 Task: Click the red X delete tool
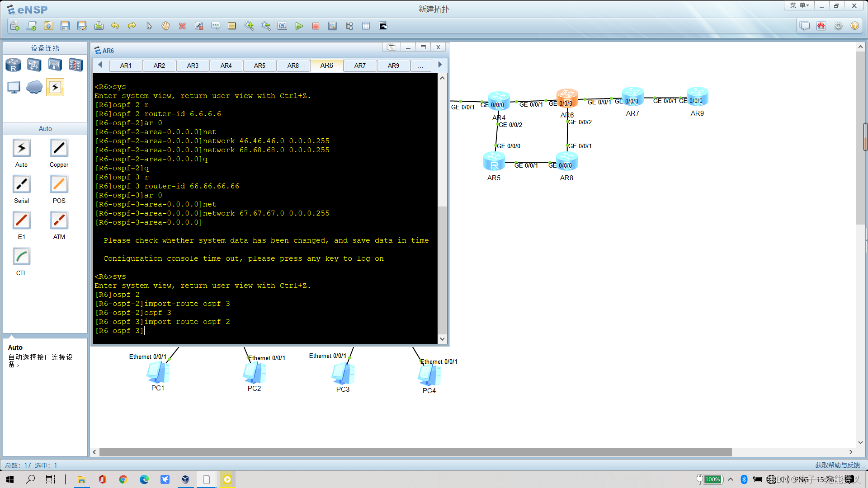pos(182,26)
